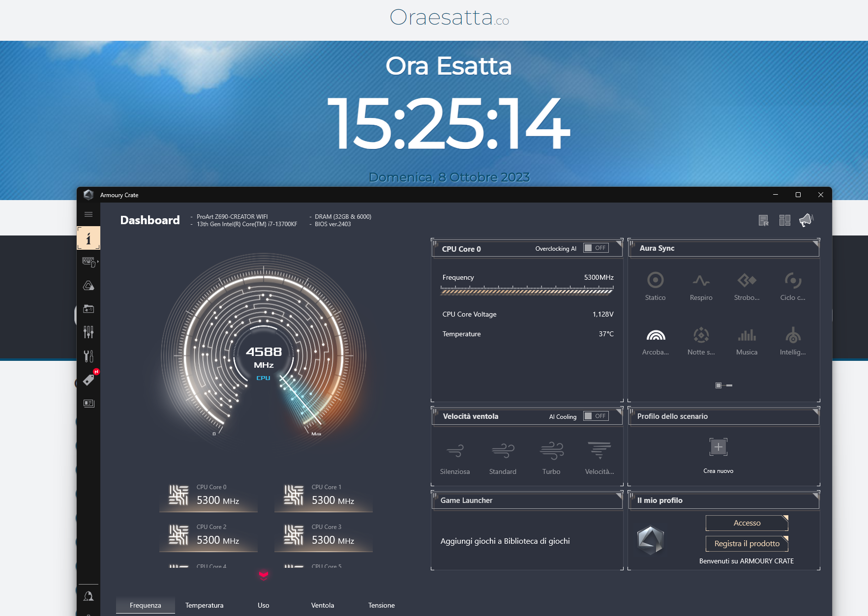868x616 pixels.
Task: Select the Statico lighting effect
Action: coord(656,286)
